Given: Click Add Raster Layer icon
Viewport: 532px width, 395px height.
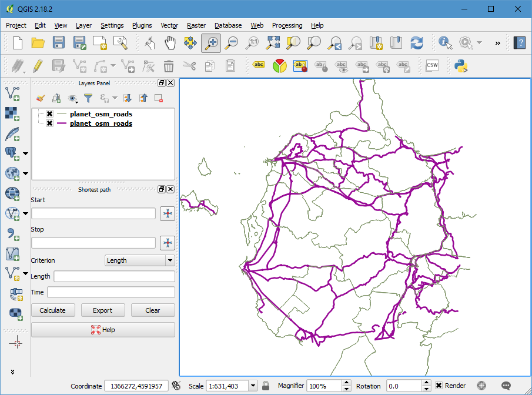Looking at the screenshot, I should 12,113.
